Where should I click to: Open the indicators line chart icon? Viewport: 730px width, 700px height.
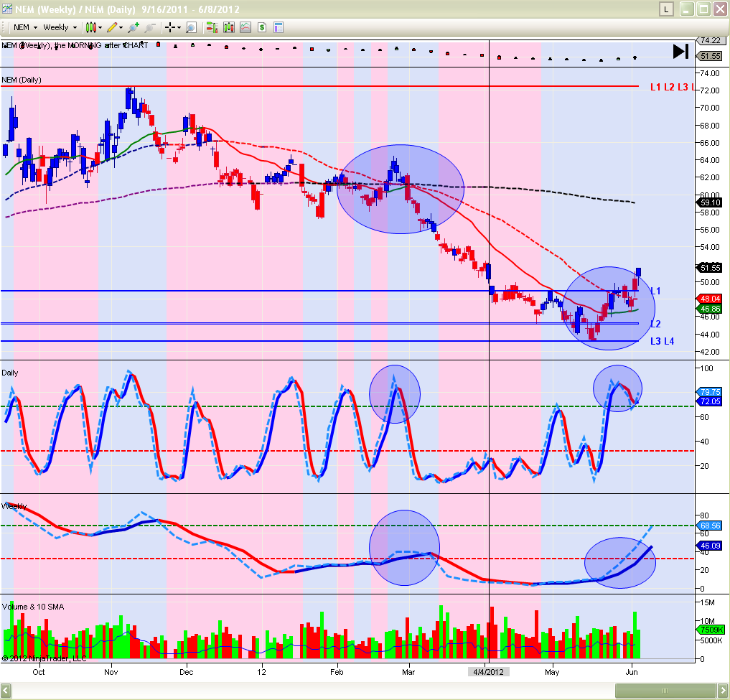coord(245,27)
